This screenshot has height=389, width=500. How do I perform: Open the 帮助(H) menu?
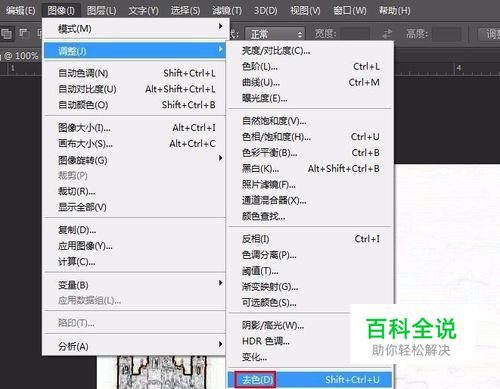click(394, 11)
